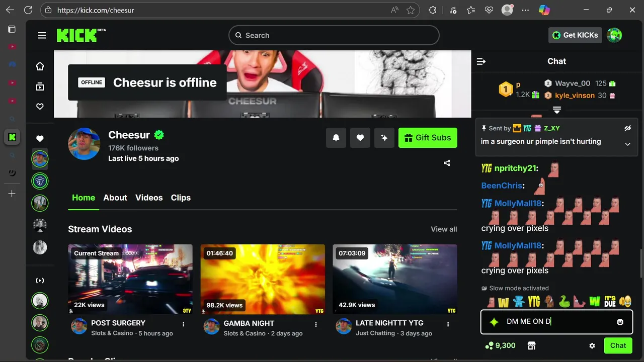Share the channel via share icon
The width and height of the screenshot is (644, 362).
click(447, 163)
